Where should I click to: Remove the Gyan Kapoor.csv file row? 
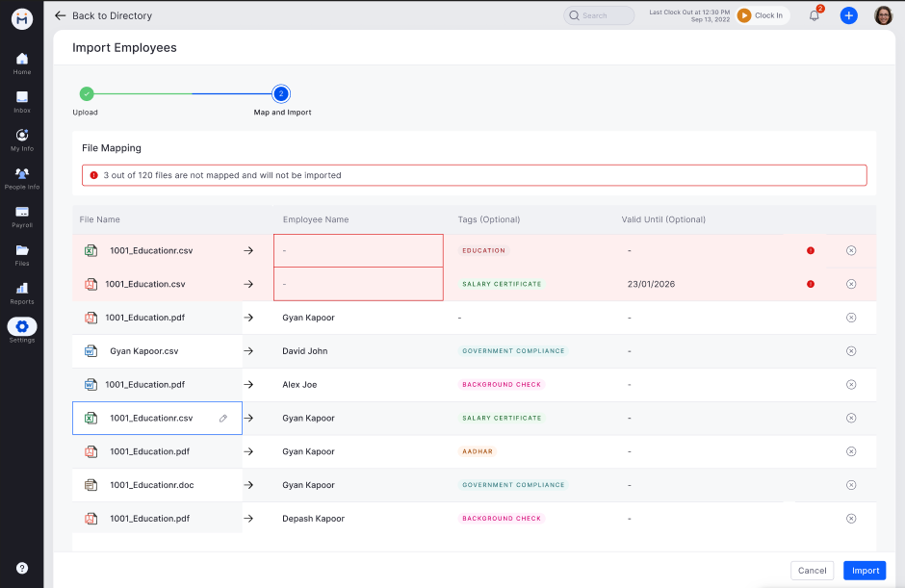click(851, 351)
